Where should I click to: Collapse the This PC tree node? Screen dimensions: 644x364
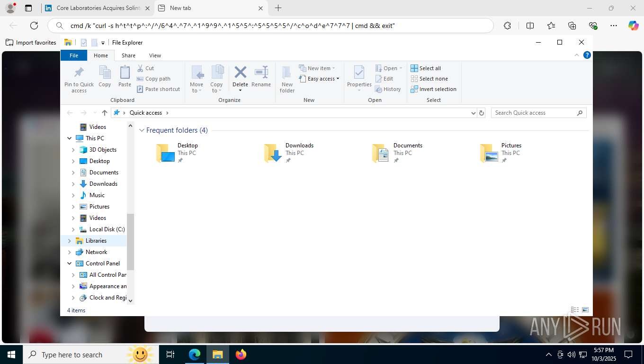(70, 138)
